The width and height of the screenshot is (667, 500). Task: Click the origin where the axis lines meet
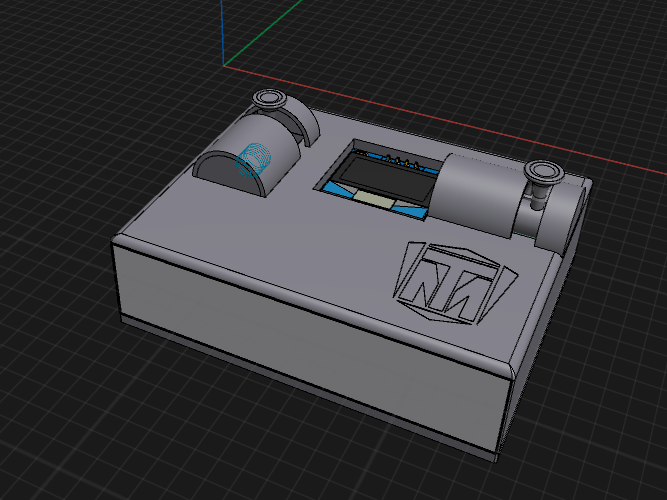point(223,66)
